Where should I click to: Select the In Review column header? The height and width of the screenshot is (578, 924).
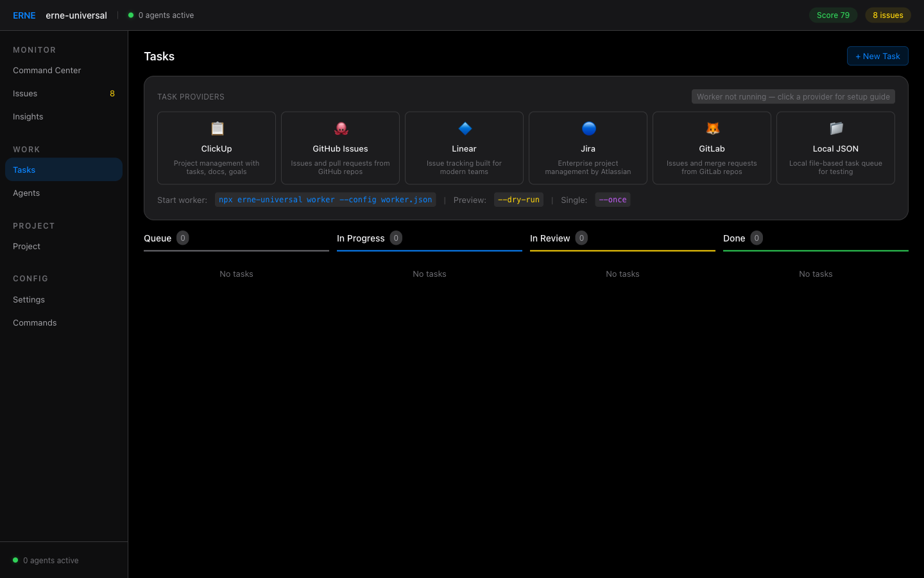tap(550, 238)
